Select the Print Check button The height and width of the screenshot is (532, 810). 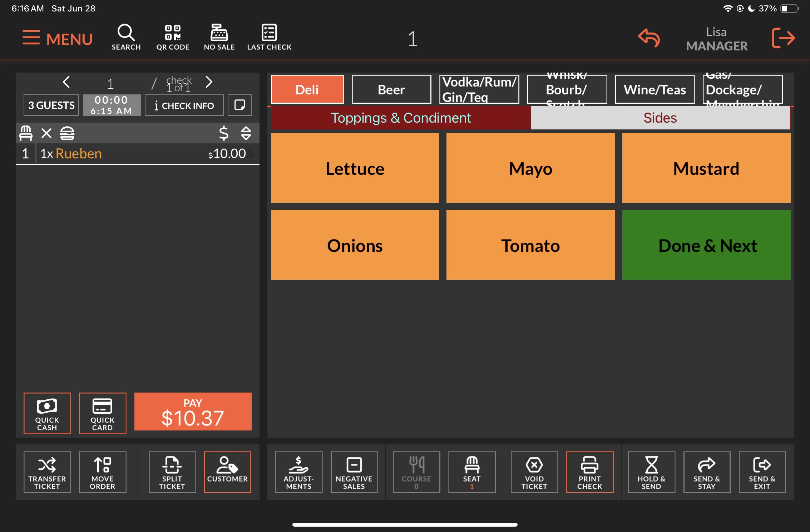click(x=589, y=472)
